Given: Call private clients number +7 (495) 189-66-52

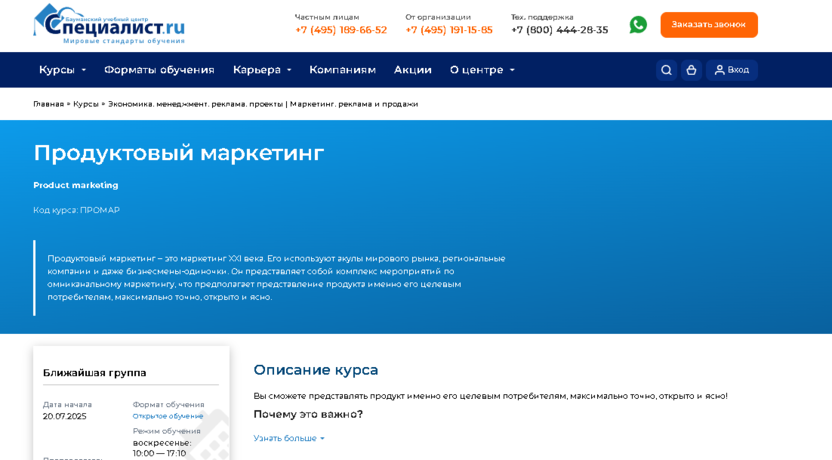Looking at the screenshot, I should [x=341, y=30].
